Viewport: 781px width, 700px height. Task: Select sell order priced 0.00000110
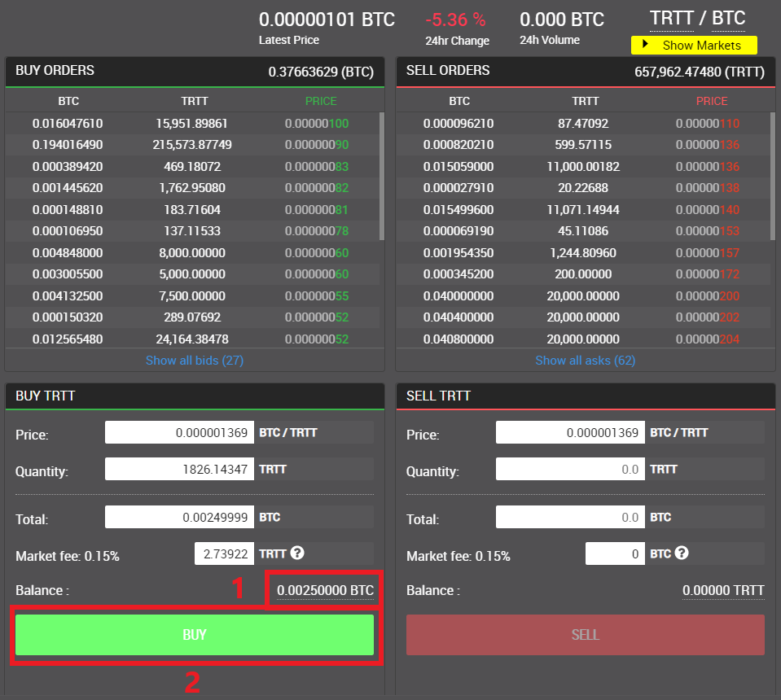(583, 124)
